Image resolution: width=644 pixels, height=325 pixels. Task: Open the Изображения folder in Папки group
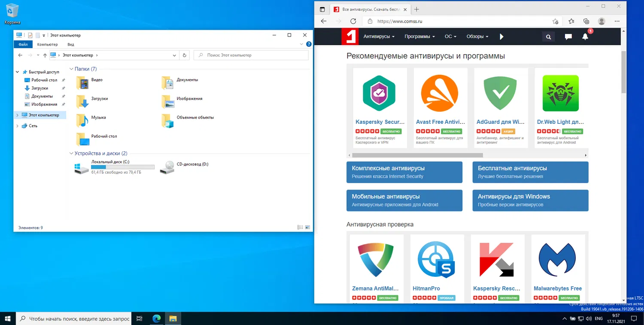coord(168,101)
